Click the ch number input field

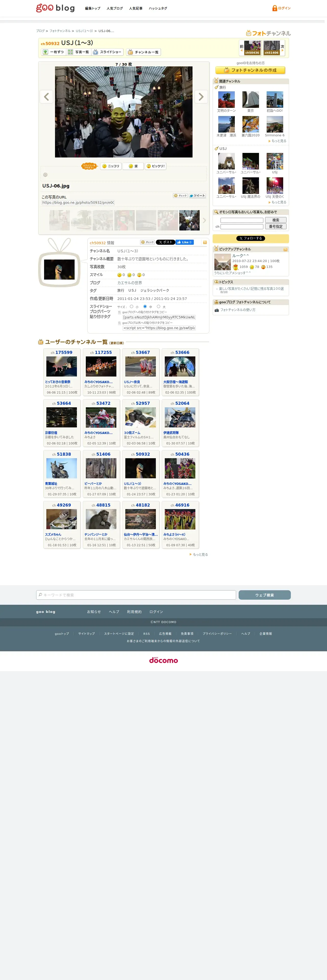[x=242, y=226]
